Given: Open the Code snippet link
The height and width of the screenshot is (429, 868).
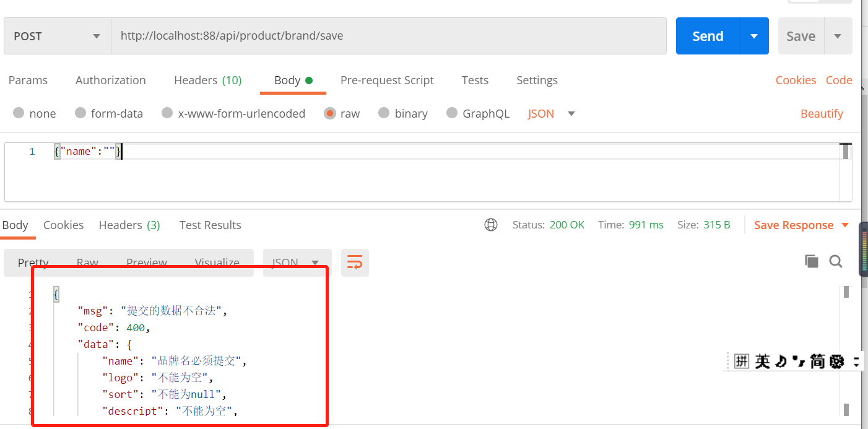Looking at the screenshot, I should (x=839, y=80).
